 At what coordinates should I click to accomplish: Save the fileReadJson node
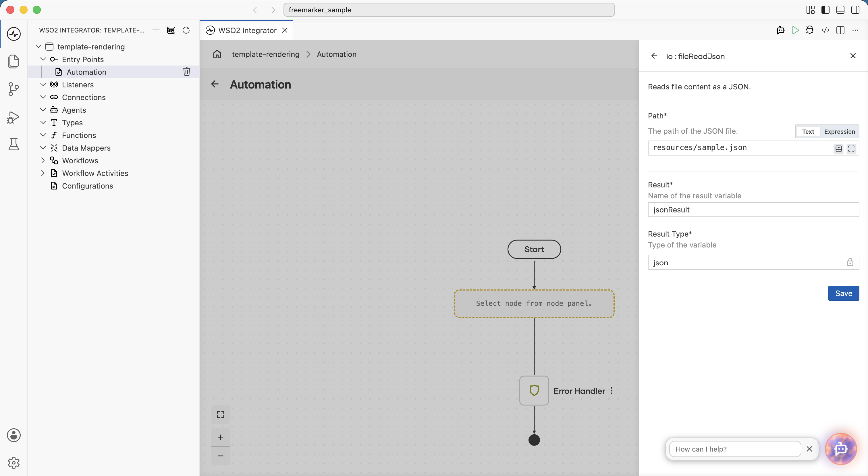point(843,293)
